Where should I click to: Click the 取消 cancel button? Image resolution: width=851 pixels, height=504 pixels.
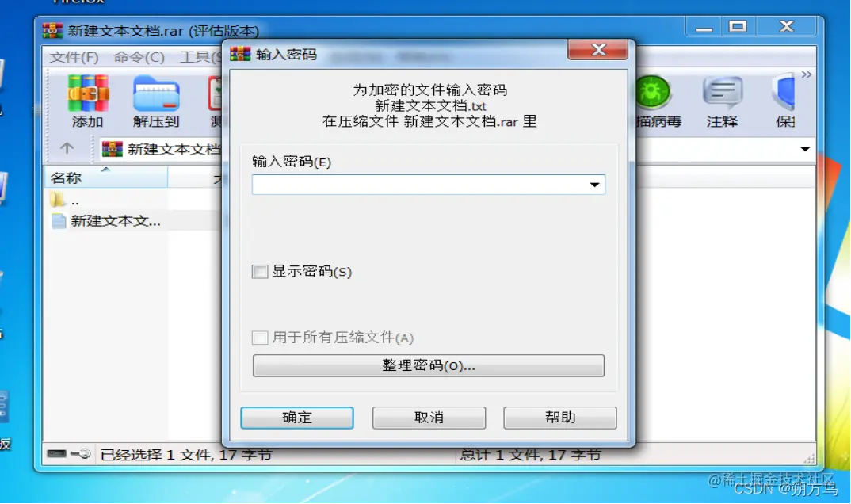(429, 418)
